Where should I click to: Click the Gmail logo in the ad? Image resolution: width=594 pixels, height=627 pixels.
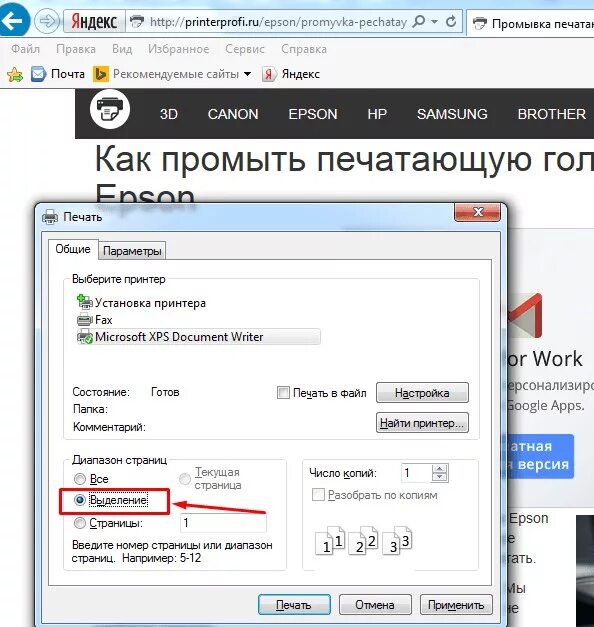point(525,316)
